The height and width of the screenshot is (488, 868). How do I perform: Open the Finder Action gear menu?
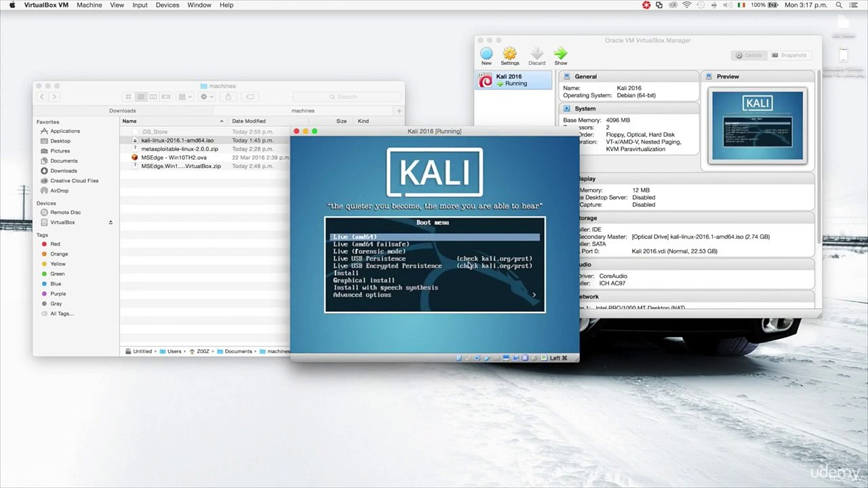pyautogui.click(x=205, y=97)
